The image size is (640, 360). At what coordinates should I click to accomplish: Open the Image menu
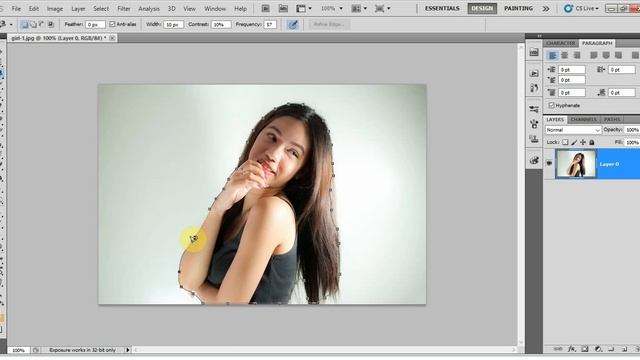(55, 9)
